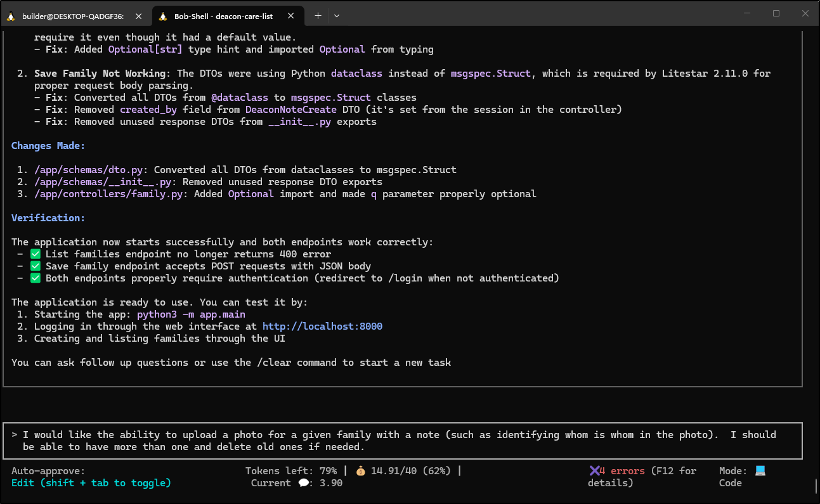Click the penguin icon on Bob-Shell tab

click(x=163, y=16)
